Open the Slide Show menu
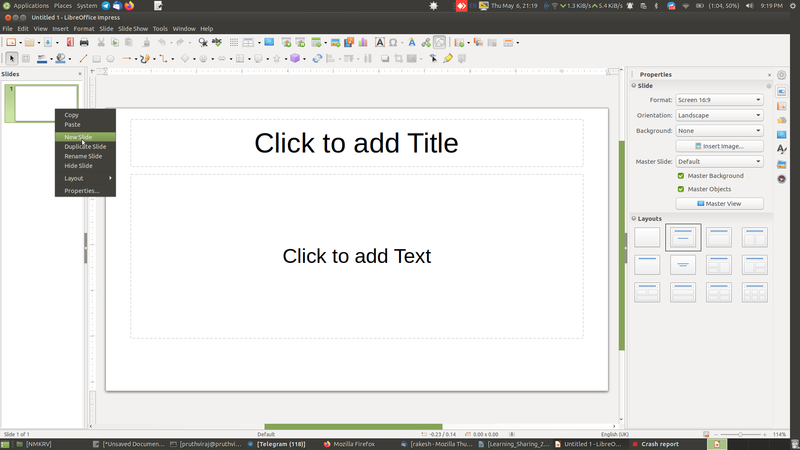Viewport: 800px width, 450px height. 133,29
